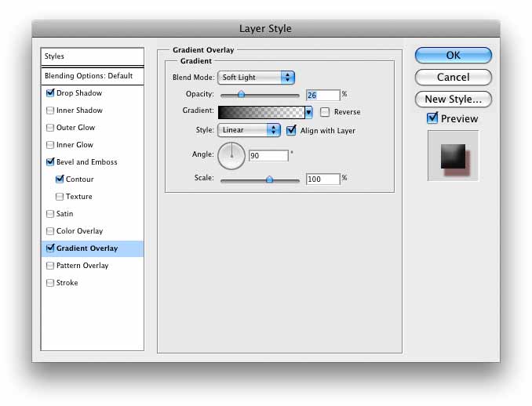Click the Scale value field
This screenshot has width=532, height=406.
[322, 179]
